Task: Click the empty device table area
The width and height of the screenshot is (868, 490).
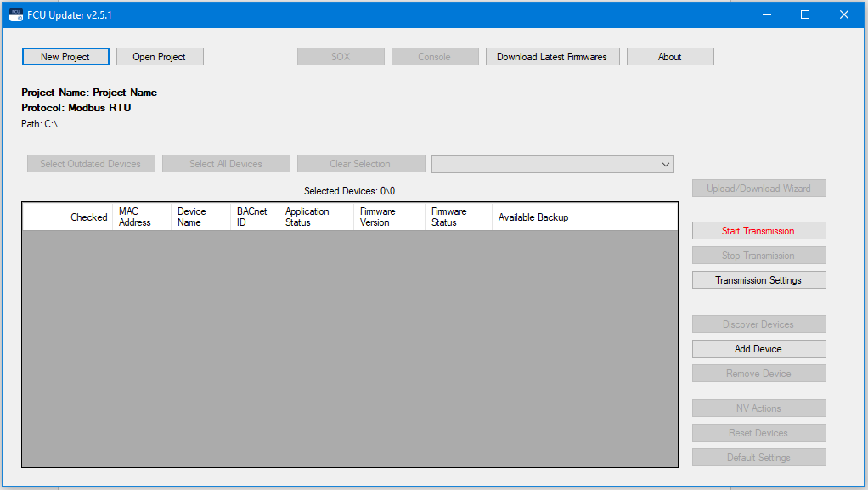Action: (x=349, y=348)
